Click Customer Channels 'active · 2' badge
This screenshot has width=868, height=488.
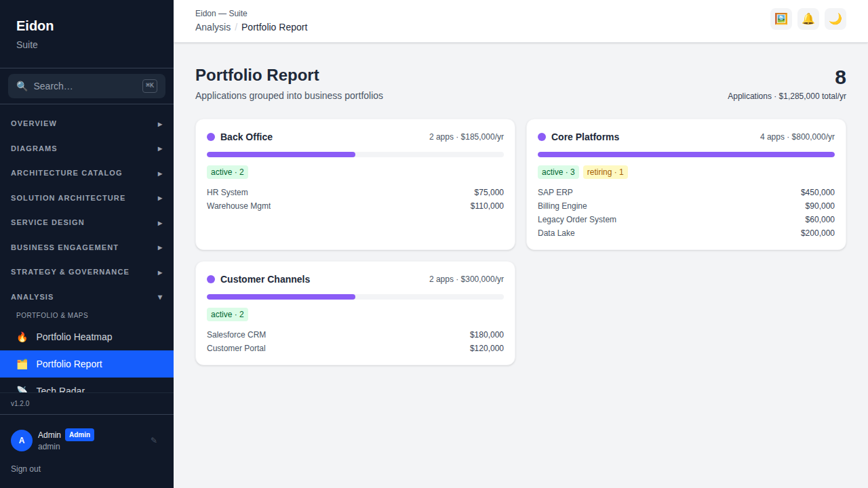227,314
